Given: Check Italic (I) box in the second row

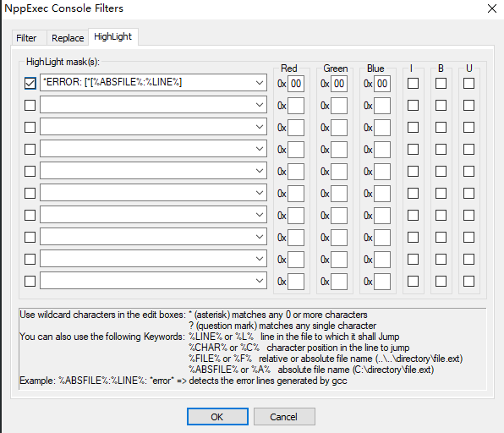Looking at the screenshot, I should 413,105.
